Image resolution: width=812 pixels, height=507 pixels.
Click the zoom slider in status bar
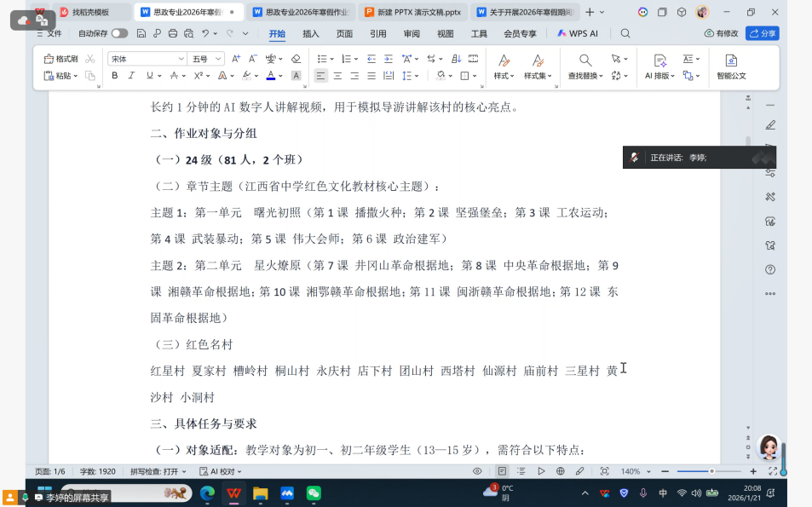coord(711,471)
